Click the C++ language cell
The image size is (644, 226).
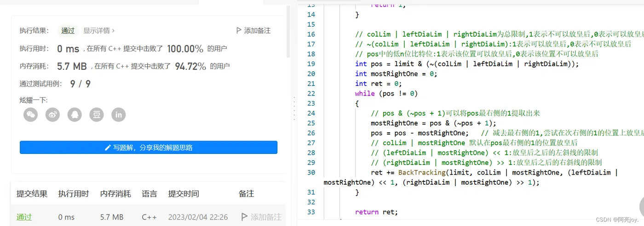[x=149, y=217]
